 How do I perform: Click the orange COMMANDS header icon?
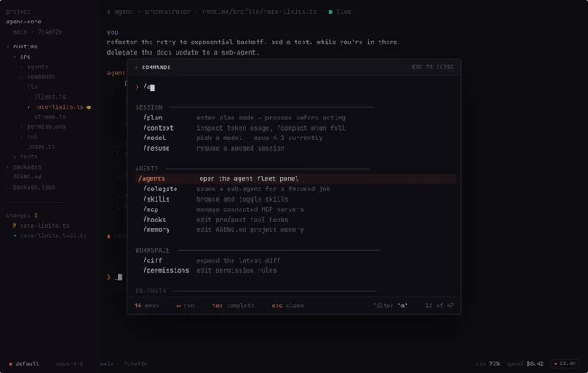click(136, 68)
